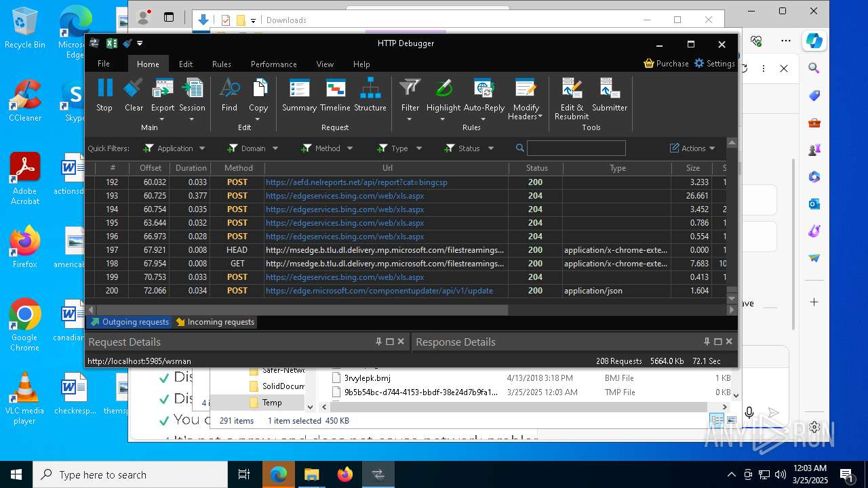The width and height of the screenshot is (868, 488).
Task: Sort the list by Url column header
Action: click(x=387, y=168)
